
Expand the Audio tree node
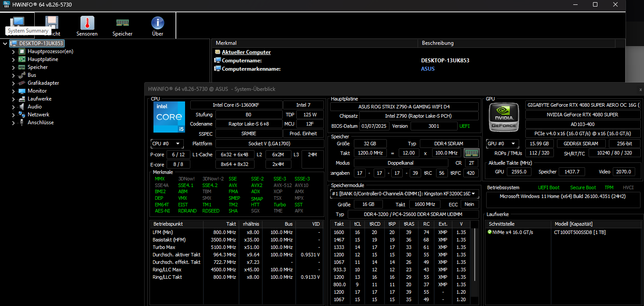tap(13, 107)
